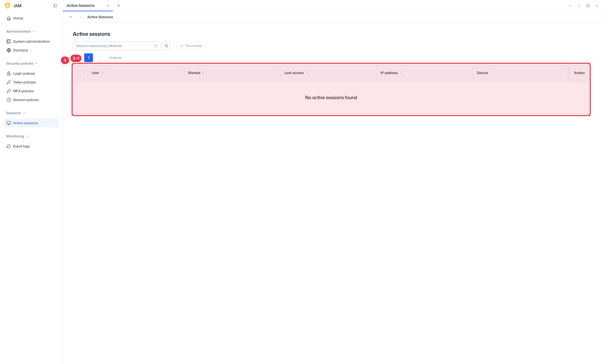Open System administrators page
The image size is (603, 364).
tap(31, 41)
